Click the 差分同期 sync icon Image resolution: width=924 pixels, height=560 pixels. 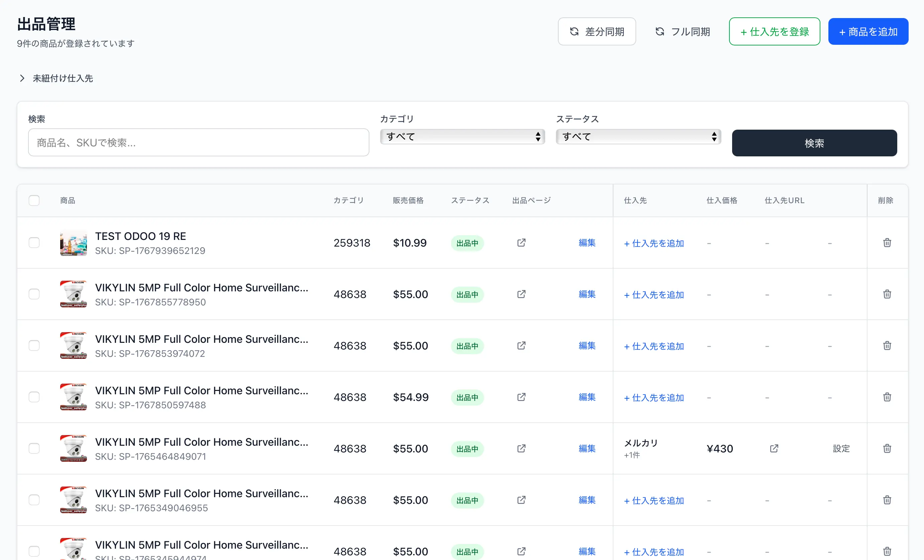click(x=574, y=31)
